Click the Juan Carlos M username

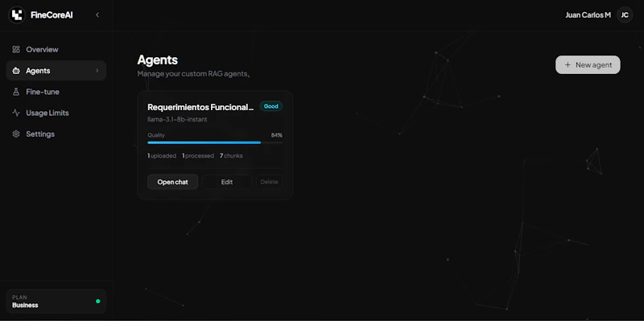[x=588, y=15]
